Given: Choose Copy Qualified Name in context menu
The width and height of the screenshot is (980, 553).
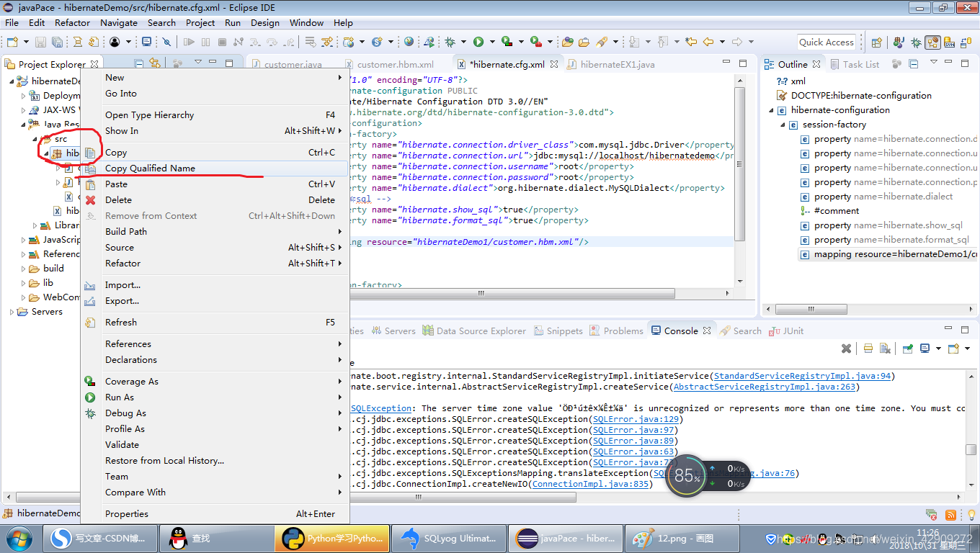Looking at the screenshot, I should (x=215, y=168).
